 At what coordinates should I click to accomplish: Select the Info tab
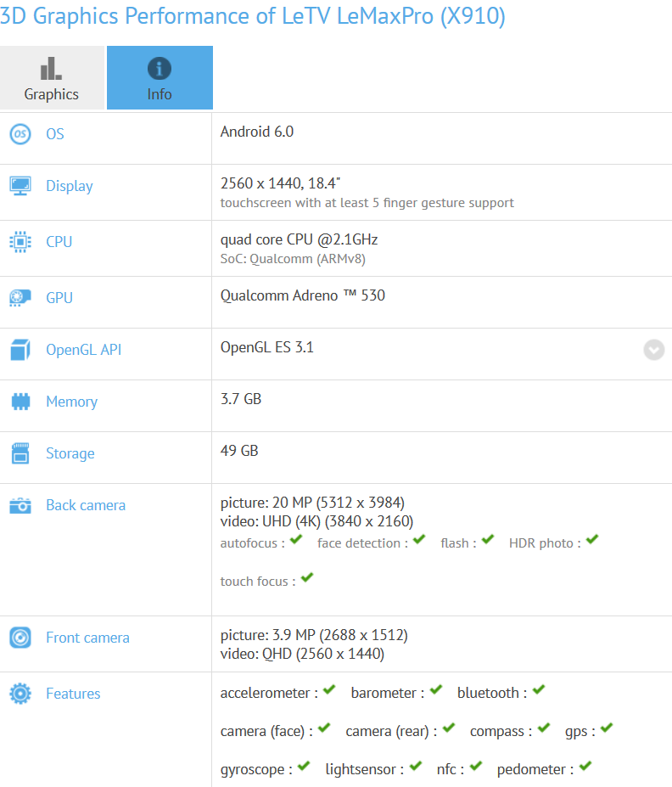pyautogui.click(x=160, y=78)
